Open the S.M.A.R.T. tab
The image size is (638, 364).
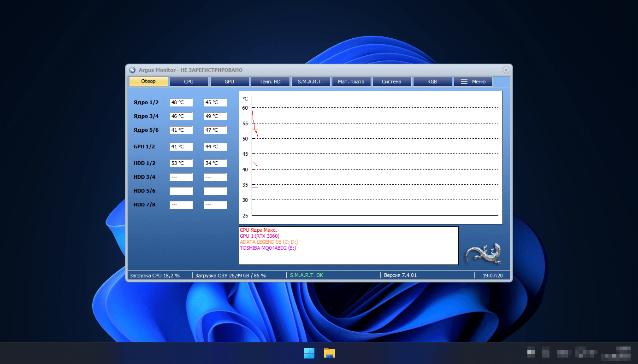click(x=311, y=82)
